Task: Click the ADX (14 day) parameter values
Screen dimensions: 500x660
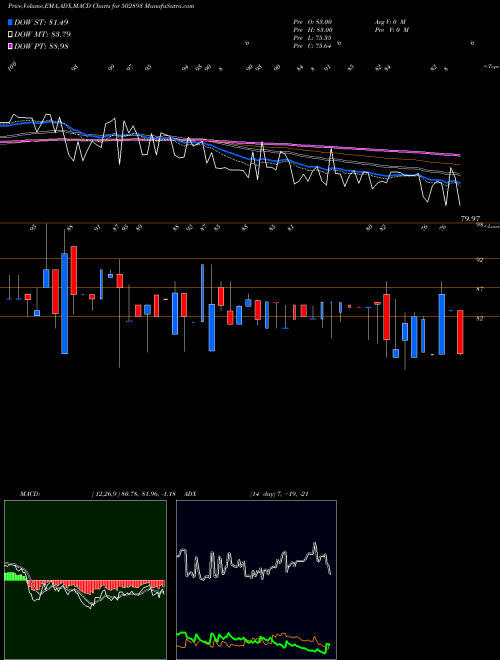Action: [279, 494]
